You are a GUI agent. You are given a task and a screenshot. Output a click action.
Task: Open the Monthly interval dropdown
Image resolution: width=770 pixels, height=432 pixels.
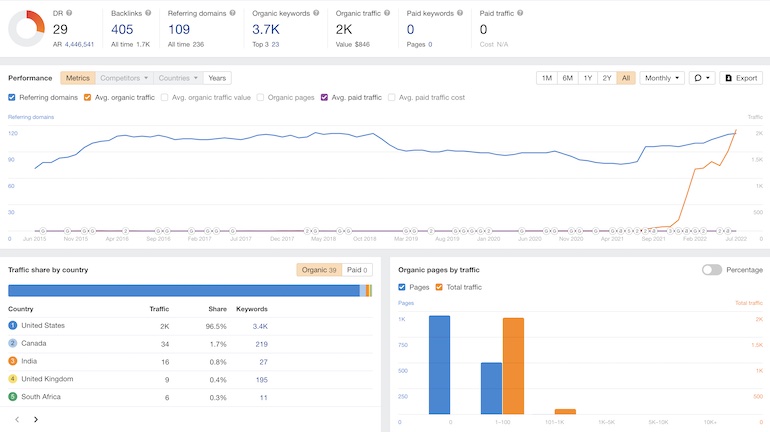pos(662,78)
